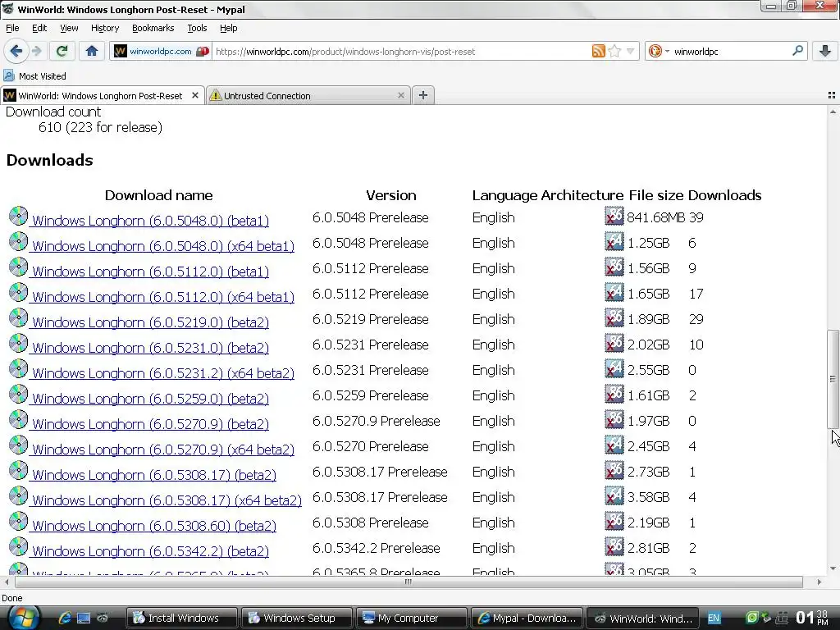Click the RSS feed icon in address bar

tap(598, 52)
